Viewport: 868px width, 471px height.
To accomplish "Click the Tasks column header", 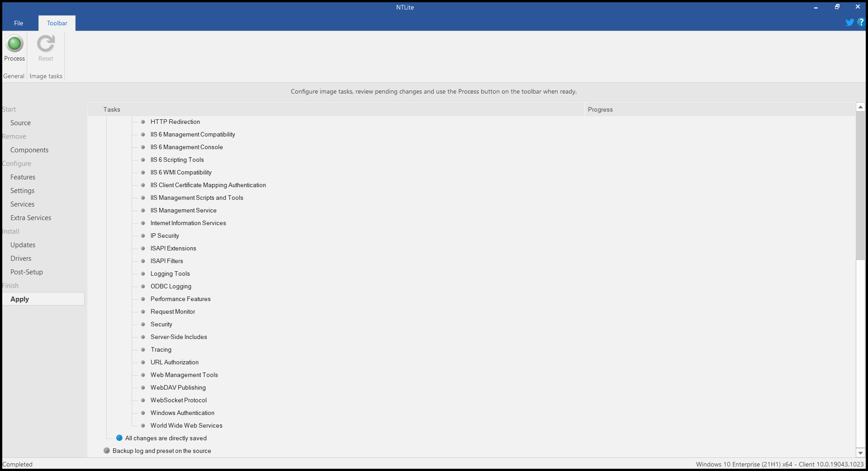I will point(336,109).
